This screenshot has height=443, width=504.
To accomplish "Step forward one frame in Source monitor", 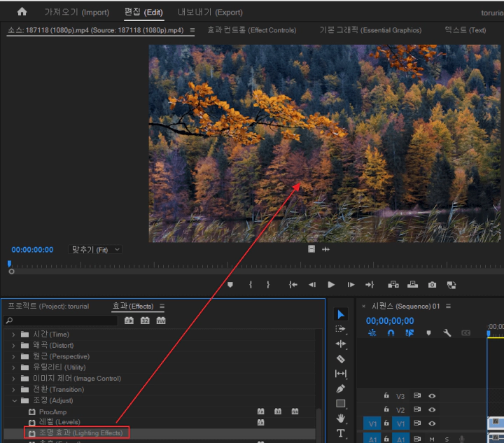I will [x=351, y=285].
